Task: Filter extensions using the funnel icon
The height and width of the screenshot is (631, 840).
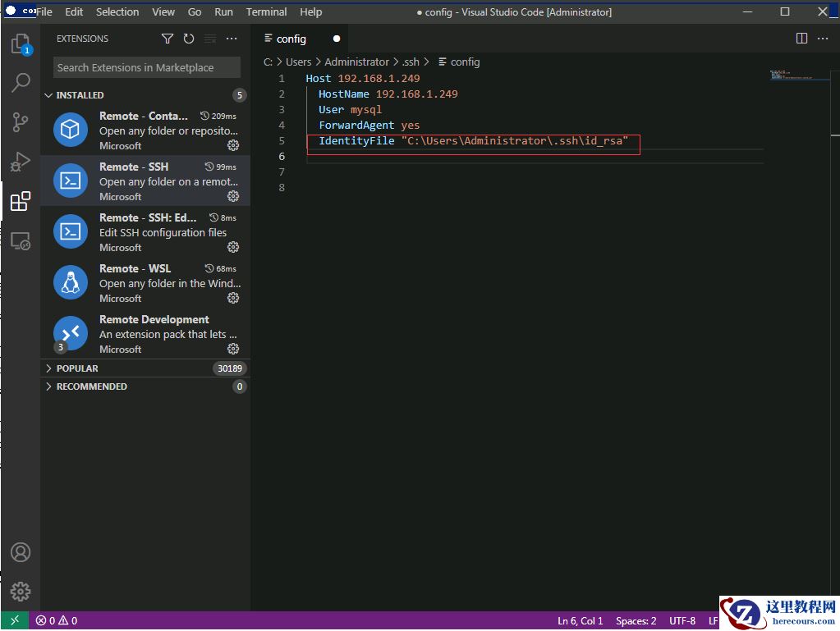Action: [x=168, y=39]
